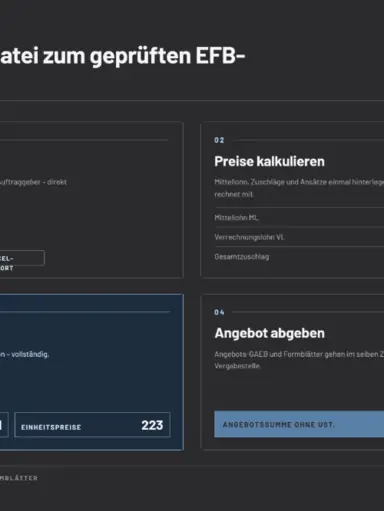Image resolution: width=384 pixels, height=511 pixels.
Task: Click the page headline containing 'geprüften EFB-'
Action: (x=123, y=56)
